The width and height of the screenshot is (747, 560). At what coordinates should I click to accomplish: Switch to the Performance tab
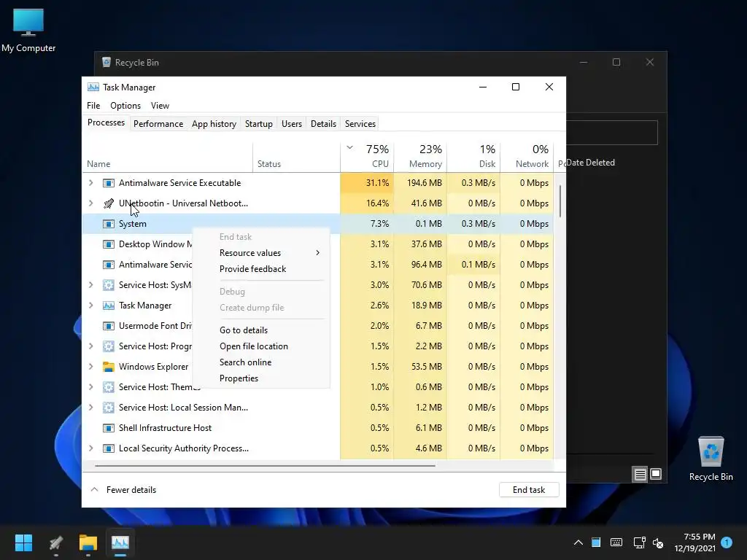pyautogui.click(x=158, y=124)
